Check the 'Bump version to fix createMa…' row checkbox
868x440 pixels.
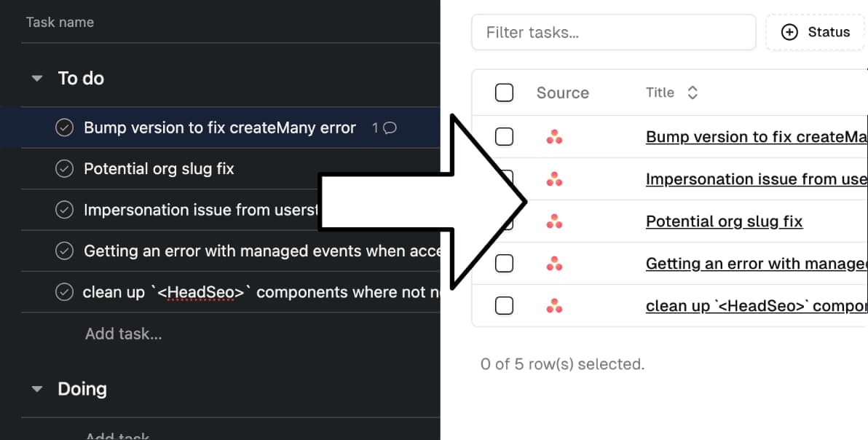click(504, 137)
